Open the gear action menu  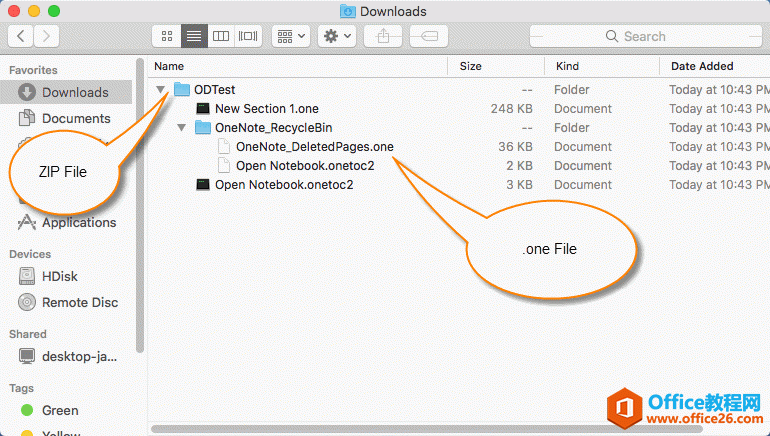337,36
